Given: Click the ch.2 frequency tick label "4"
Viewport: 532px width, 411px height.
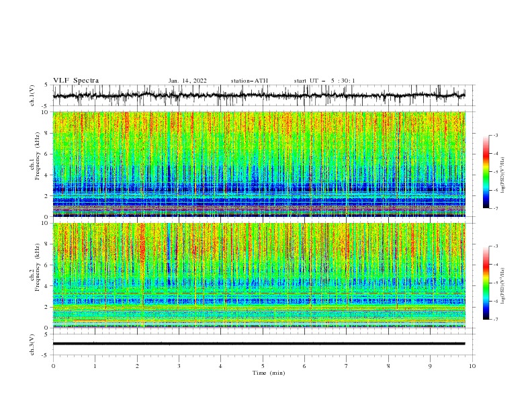Looking at the screenshot, I should tap(47, 286).
